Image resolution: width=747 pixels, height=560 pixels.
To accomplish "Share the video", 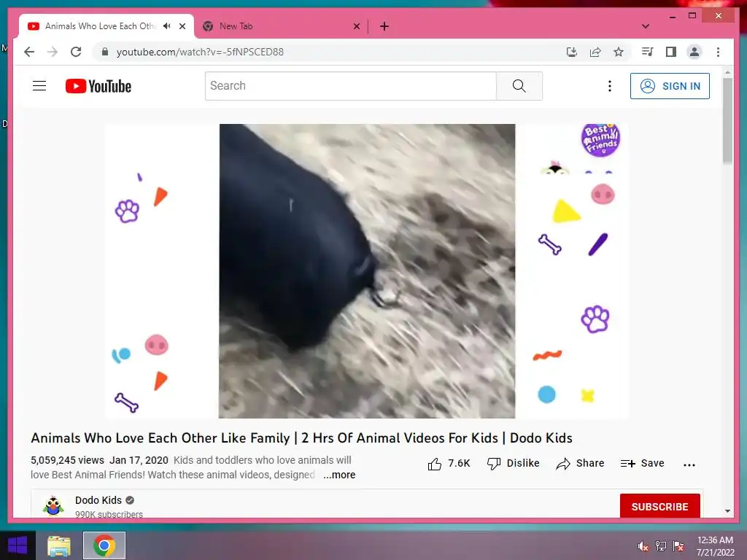I will click(x=580, y=464).
